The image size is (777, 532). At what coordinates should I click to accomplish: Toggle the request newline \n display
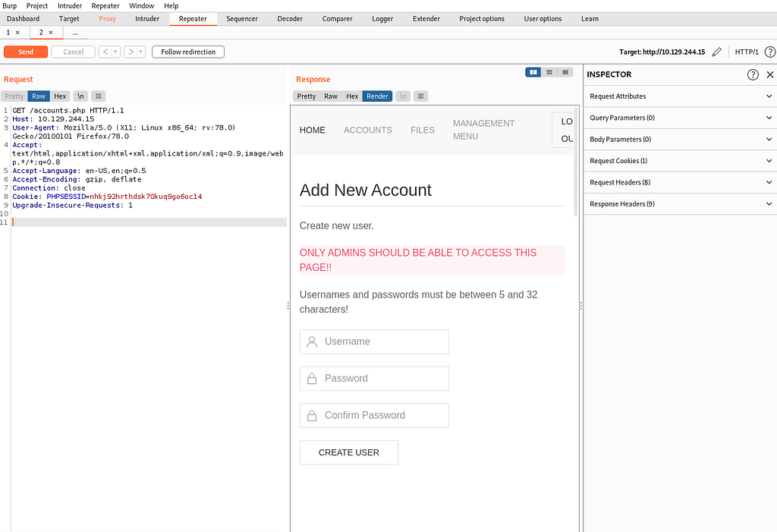point(80,96)
